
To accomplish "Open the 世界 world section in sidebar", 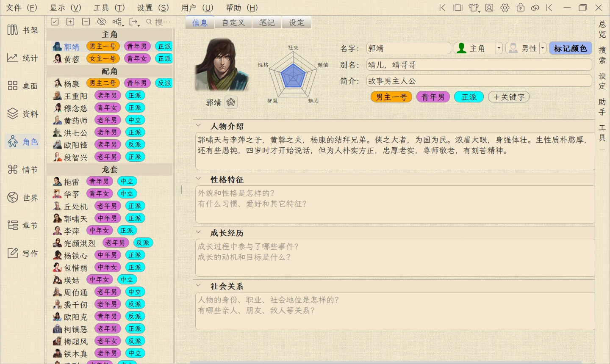I will tap(23, 198).
